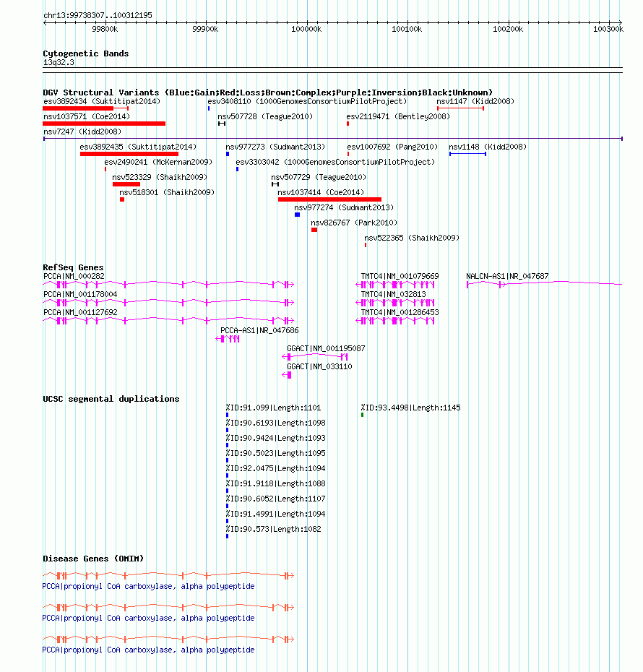Open duplication %ID:90.573|Length:1082
This screenshot has height=672, width=643.
(x=273, y=529)
